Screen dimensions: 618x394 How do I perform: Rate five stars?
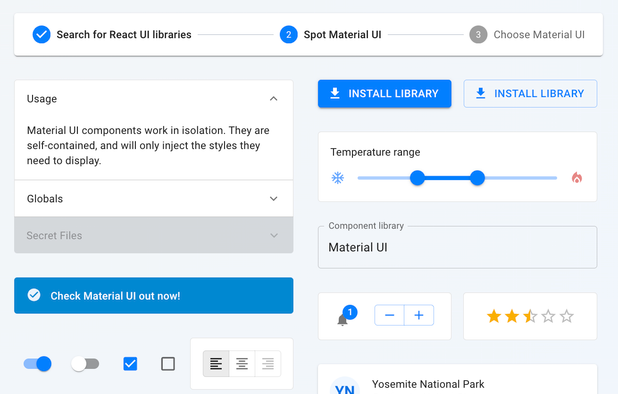(x=566, y=316)
